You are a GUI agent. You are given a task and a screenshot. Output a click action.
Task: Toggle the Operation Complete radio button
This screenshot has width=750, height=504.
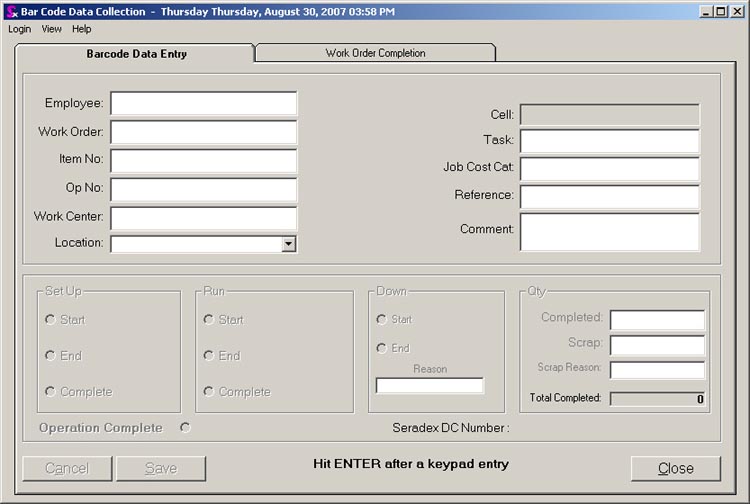coord(185,428)
